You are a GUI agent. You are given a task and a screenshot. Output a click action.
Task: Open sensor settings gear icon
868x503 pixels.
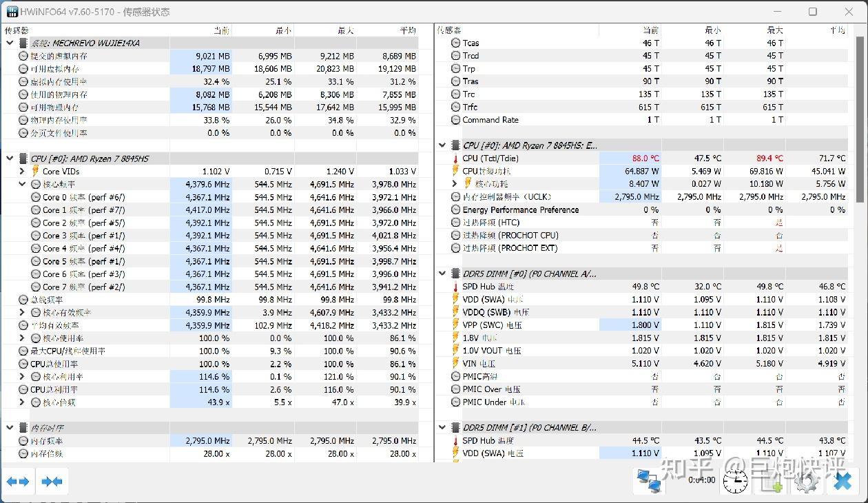pyautogui.click(x=806, y=480)
